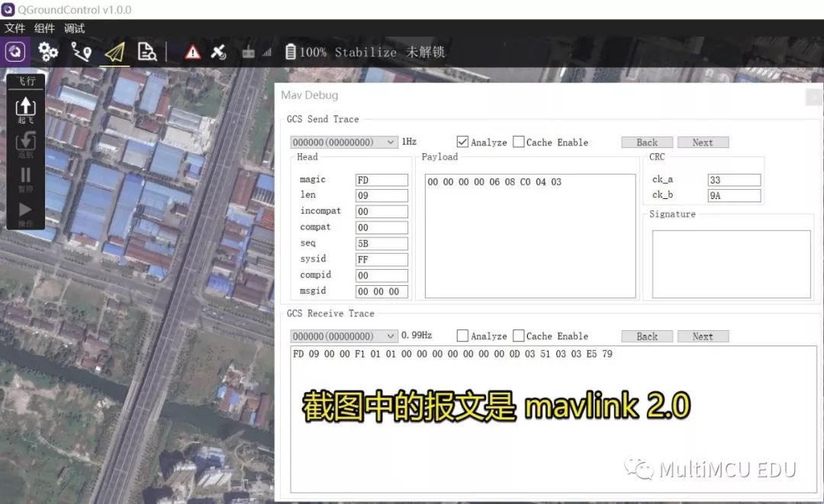Click the 未解锁 arm status indicator
This screenshot has height=504, width=824.
click(x=425, y=52)
